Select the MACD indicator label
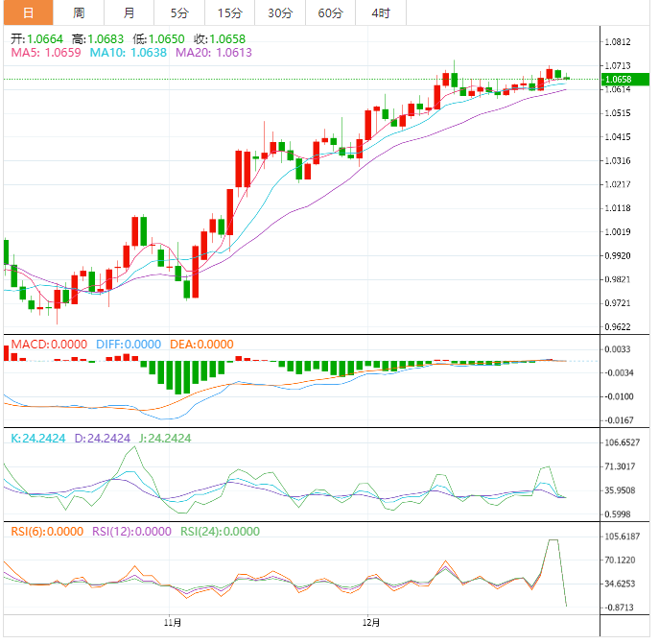 click(x=48, y=344)
